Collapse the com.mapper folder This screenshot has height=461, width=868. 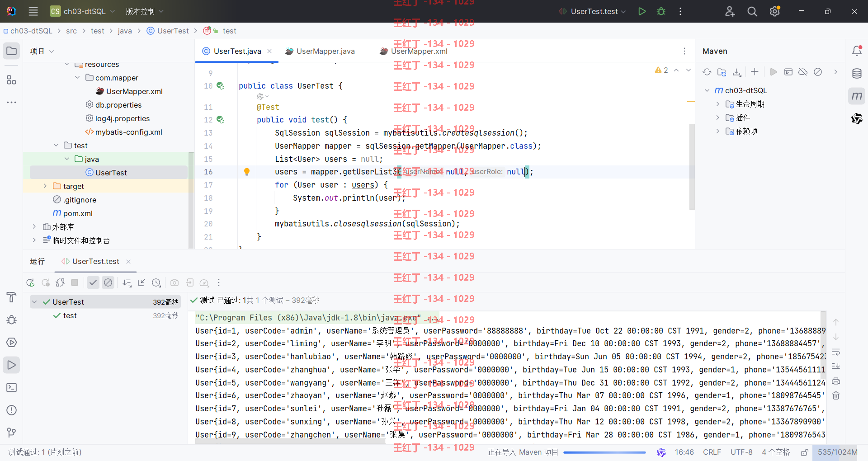77,78
